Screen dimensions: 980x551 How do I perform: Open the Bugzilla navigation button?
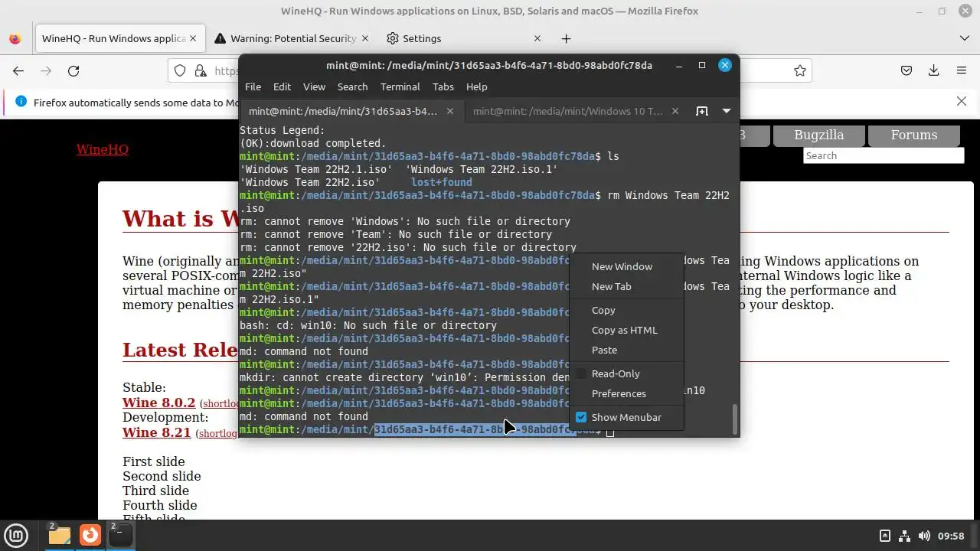818,135
